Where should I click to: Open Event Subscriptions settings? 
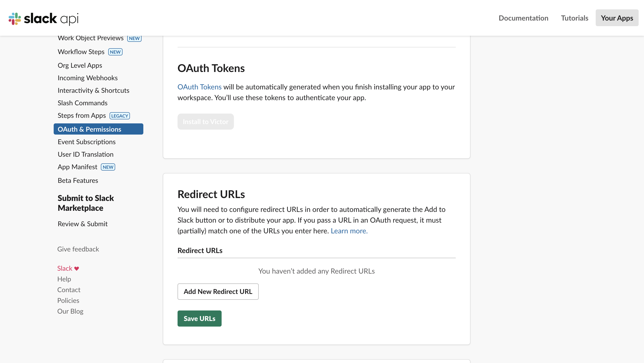pyautogui.click(x=87, y=142)
